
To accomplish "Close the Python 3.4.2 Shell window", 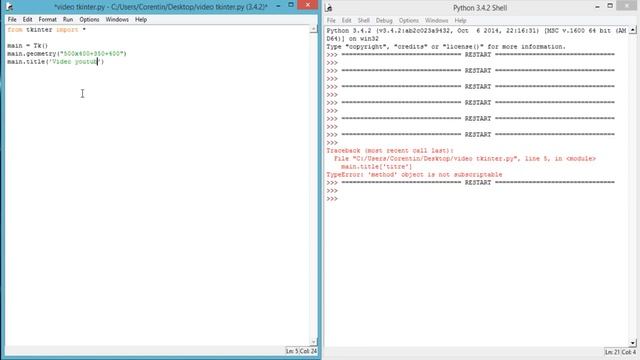I will pyautogui.click(x=627, y=6).
